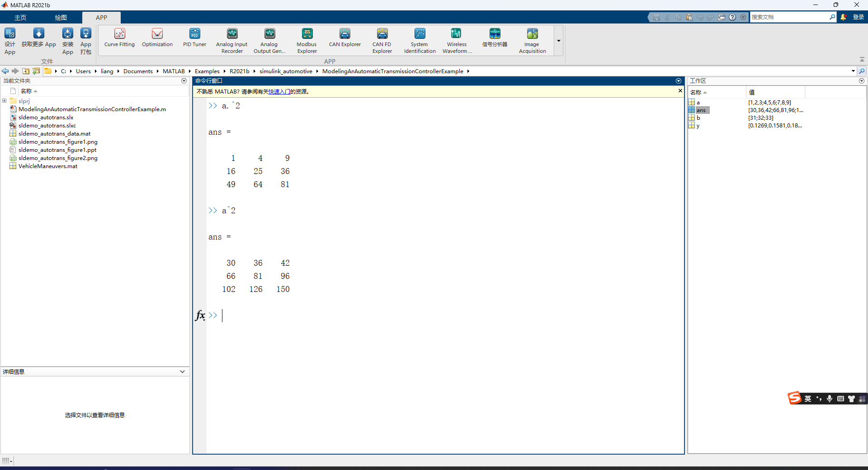
Task: Open the Signal Analyzer (信号分析器) app
Action: 495,38
